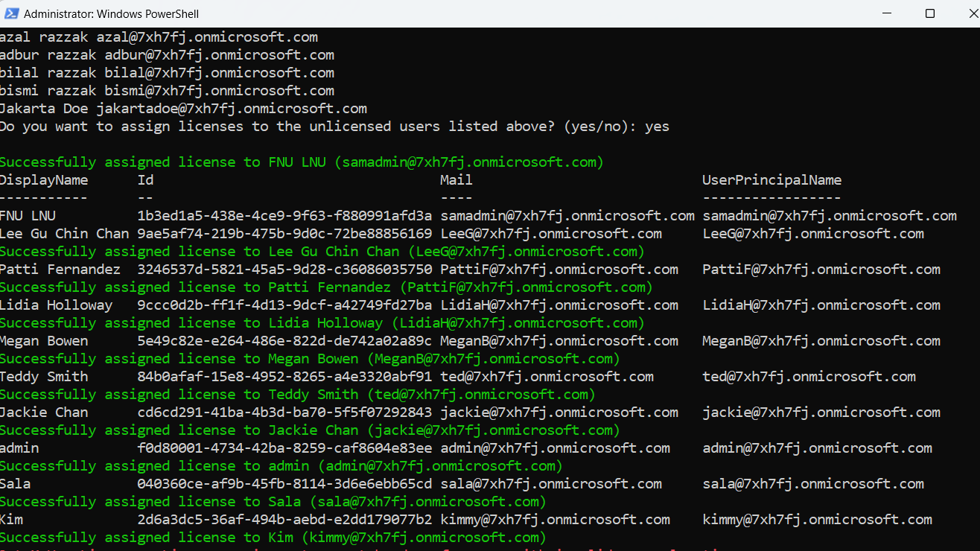Select the typed answer yes
The height and width of the screenshot is (551, 980).
pos(656,126)
